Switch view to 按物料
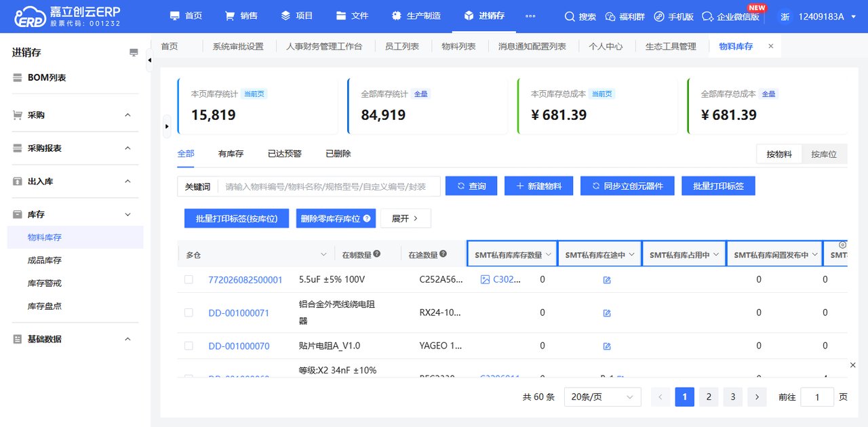868x427 pixels. pyautogui.click(x=779, y=154)
